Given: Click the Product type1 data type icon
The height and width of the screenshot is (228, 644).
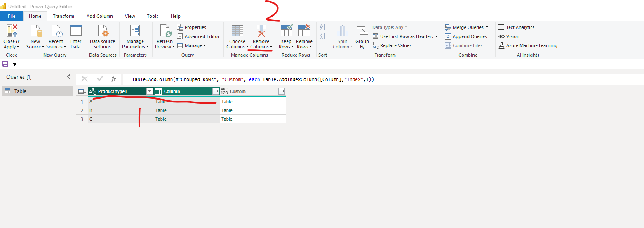Looking at the screenshot, I should click(x=93, y=92).
